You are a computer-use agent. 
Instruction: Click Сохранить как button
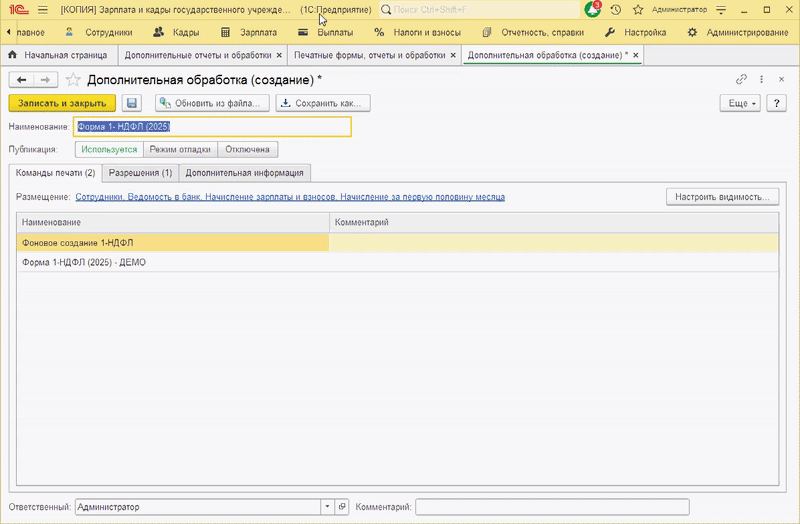coord(323,103)
